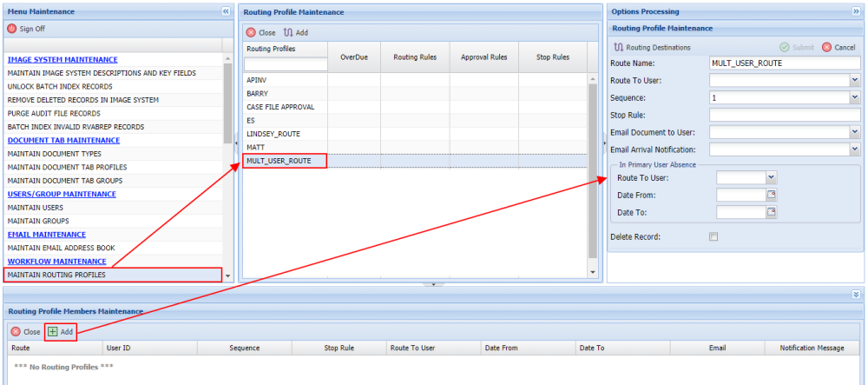This screenshot has width=868, height=385.
Task: Select the MULT_USER_ROUTE routing profile
Action: (415, 161)
